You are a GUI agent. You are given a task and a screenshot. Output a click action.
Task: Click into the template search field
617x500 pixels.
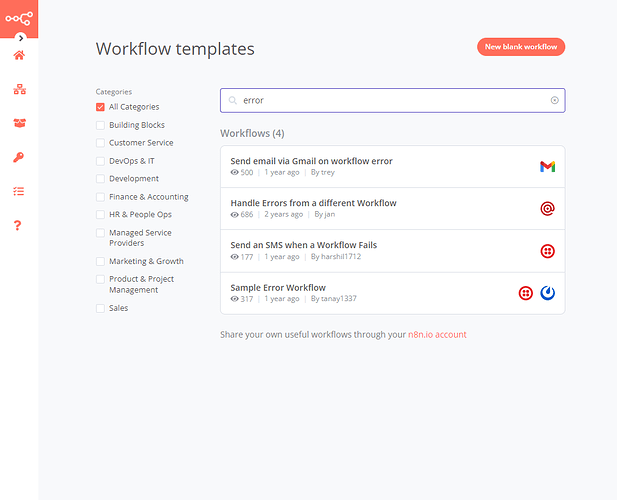click(390, 100)
